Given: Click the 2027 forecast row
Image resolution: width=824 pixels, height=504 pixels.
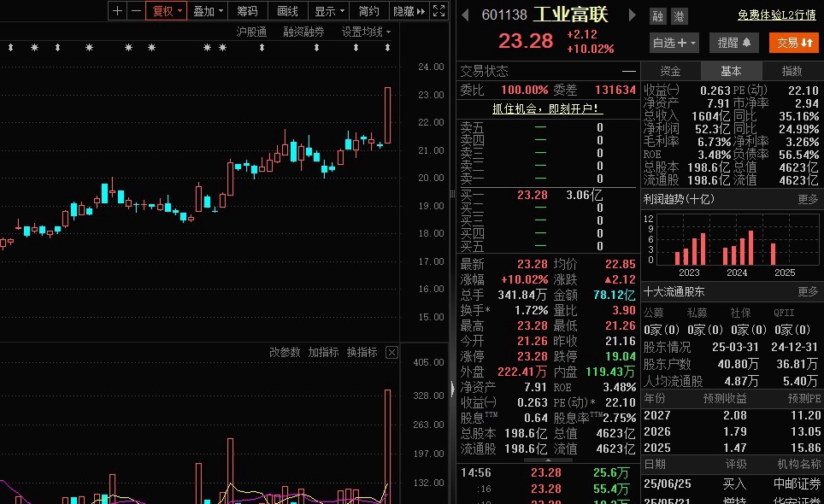Looking at the screenshot, I should pos(733,415).
